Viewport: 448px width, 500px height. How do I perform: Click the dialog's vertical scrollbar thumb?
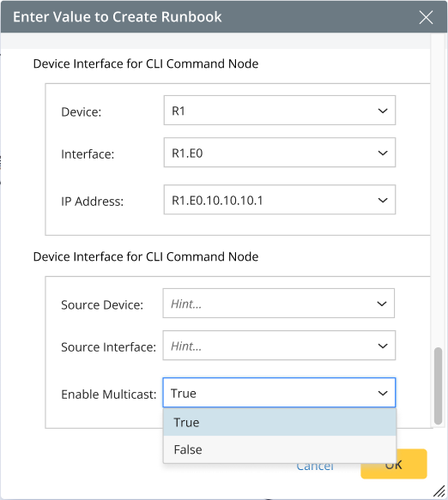(438, 386)
